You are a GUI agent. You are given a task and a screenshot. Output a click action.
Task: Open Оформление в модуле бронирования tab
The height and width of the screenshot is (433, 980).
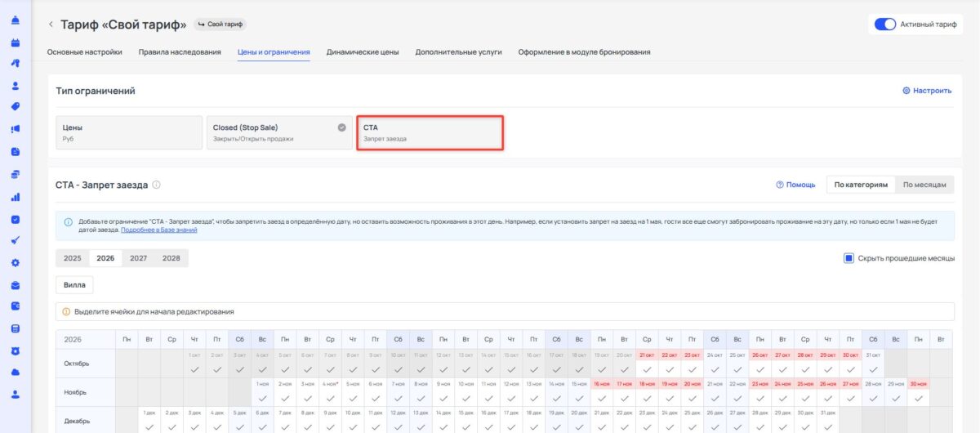(585, 52)
